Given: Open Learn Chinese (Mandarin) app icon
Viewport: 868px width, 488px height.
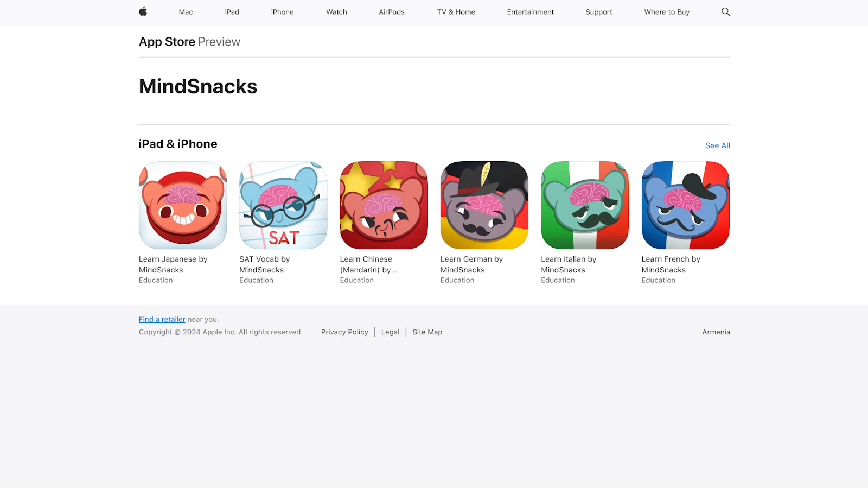Looking at the screenshot, I should click(384, 205).
